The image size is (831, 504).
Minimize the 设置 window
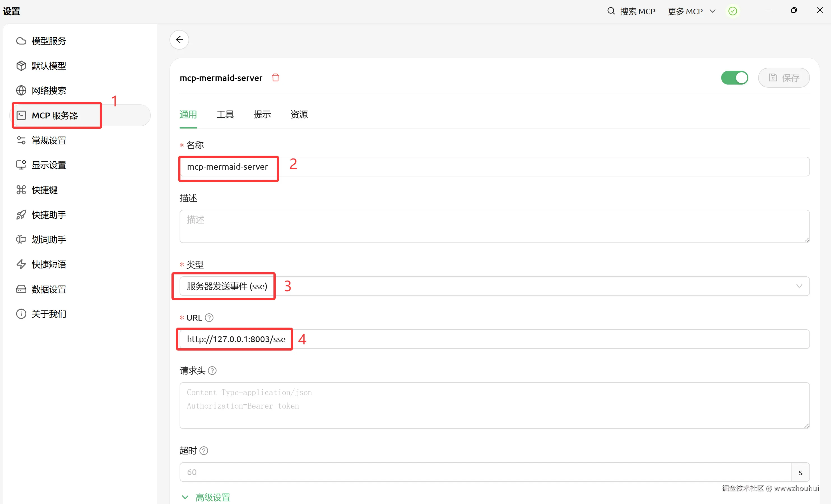[768, 10]
